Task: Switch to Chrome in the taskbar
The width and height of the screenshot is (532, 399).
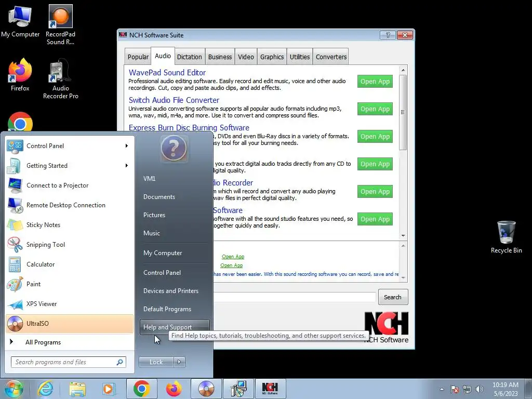Action: click(x=141, y=389)
